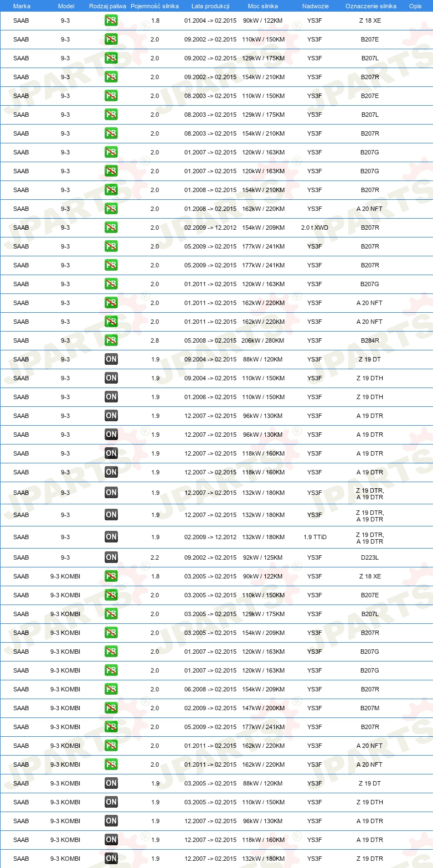Click the '147kW / 200KM' power cell
Screen dimensions: 433x868
263,708
